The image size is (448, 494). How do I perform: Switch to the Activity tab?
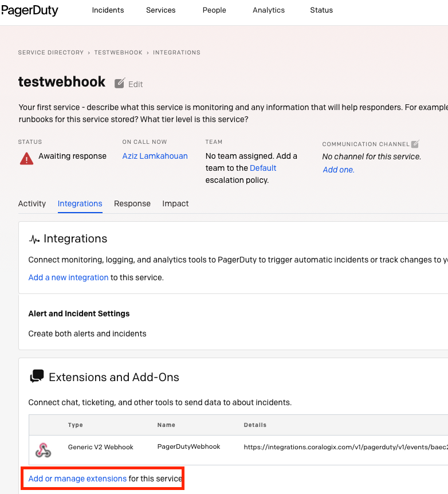click(x=32, y=203)
